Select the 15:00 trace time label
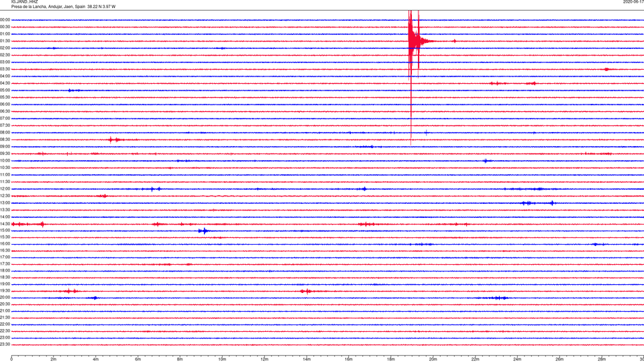The width and height of the screenshot is (644, 362). click(5, 231)
